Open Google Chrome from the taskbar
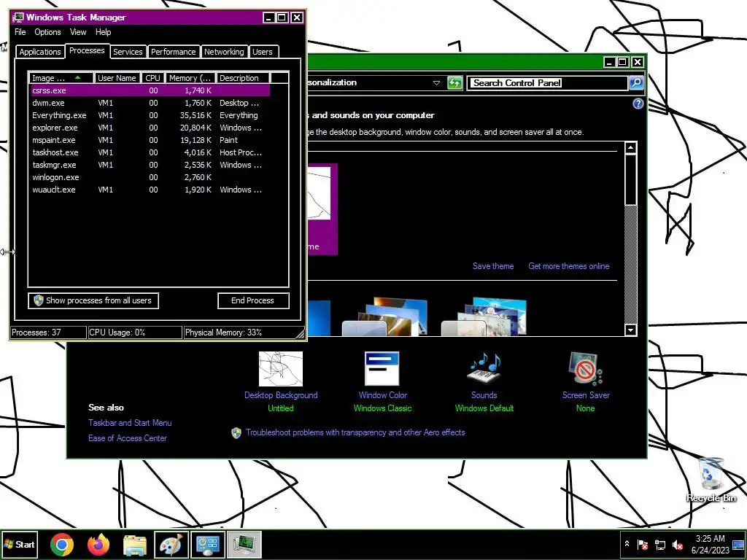This screenshot has height=560, width=747. tap(61, 544)
